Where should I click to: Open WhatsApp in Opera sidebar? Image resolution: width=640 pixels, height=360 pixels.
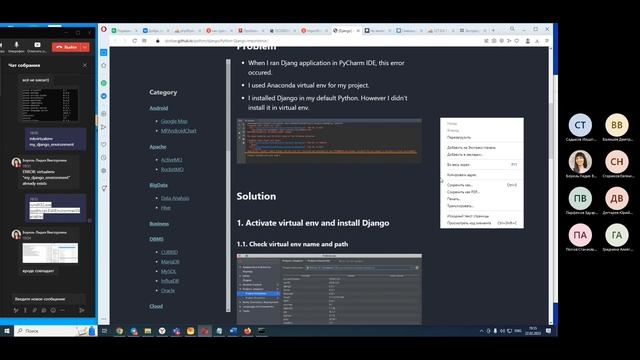coord(104,83)
